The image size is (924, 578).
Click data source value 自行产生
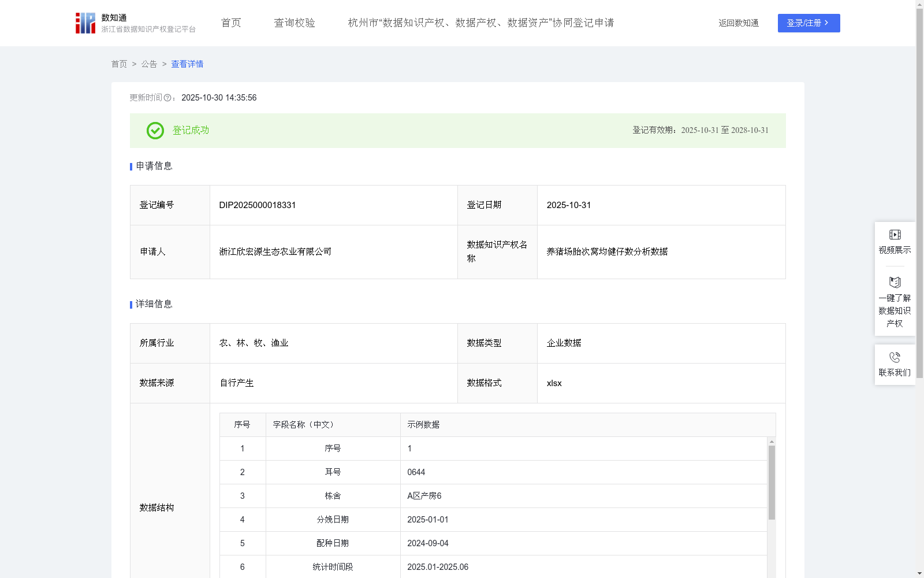237,383
